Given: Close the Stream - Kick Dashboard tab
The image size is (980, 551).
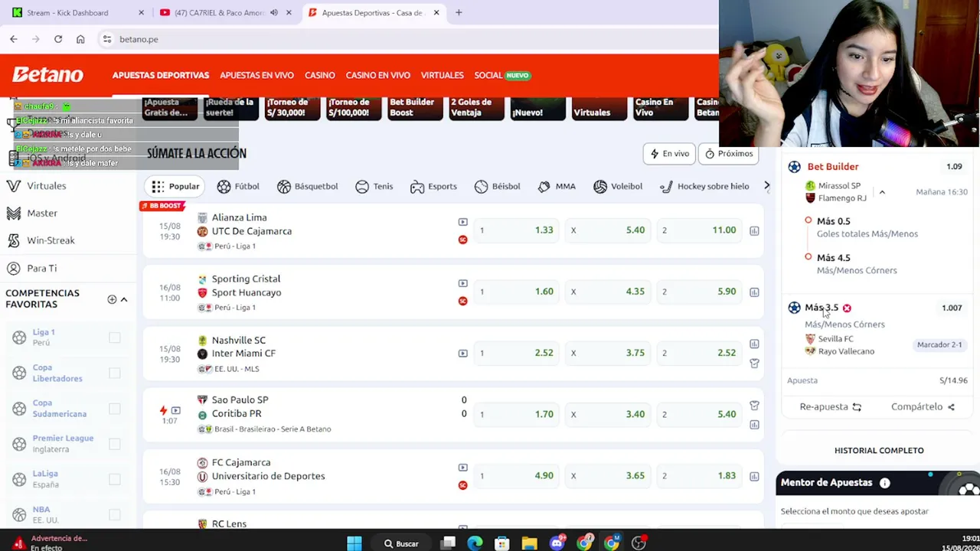Looking at the screenshot, I should coord(141,12).
